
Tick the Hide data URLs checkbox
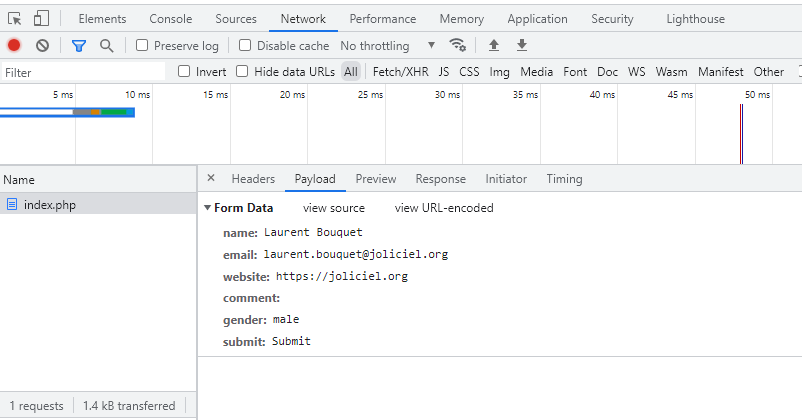(242, 71)
